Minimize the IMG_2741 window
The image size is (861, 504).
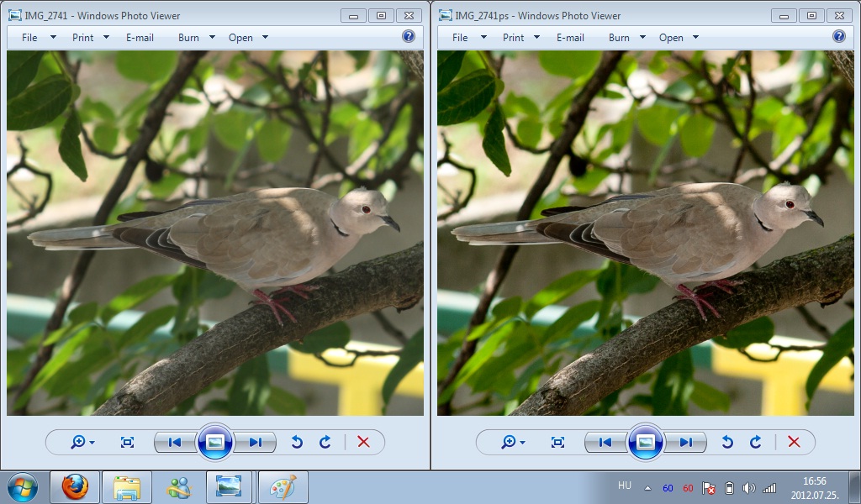(353, 15)
